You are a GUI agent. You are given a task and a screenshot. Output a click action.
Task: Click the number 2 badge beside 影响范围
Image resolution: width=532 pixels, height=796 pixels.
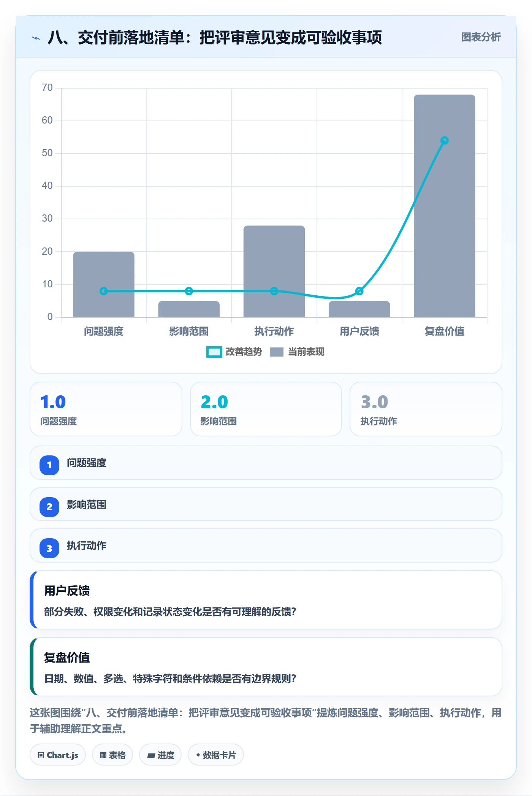tap(49, 507)
